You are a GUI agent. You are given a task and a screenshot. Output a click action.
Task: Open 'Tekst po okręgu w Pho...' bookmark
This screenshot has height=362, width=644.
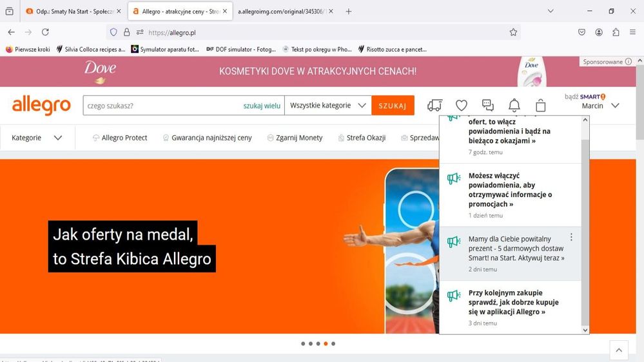click(x=317, y=49)
